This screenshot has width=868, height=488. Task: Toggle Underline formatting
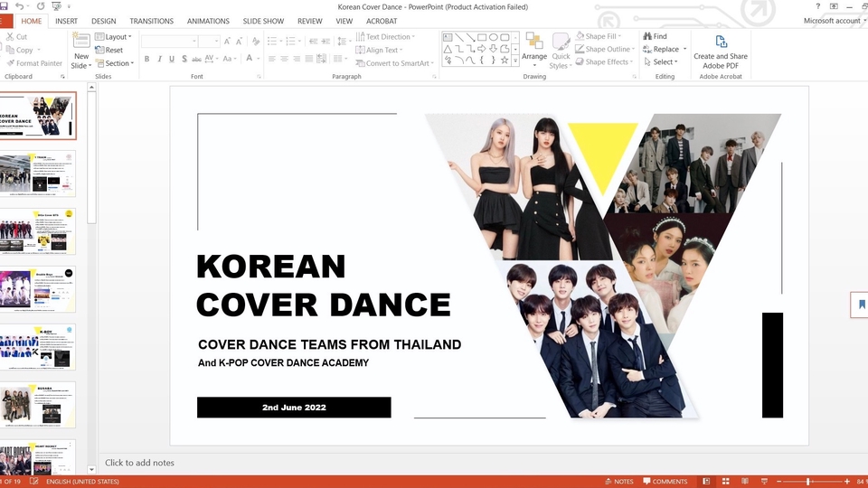click(172, 59)
